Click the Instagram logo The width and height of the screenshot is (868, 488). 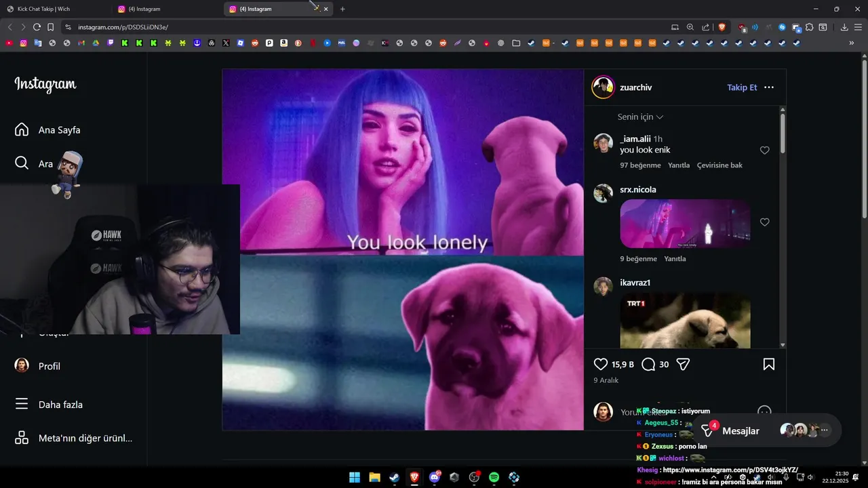pos(45,85)
